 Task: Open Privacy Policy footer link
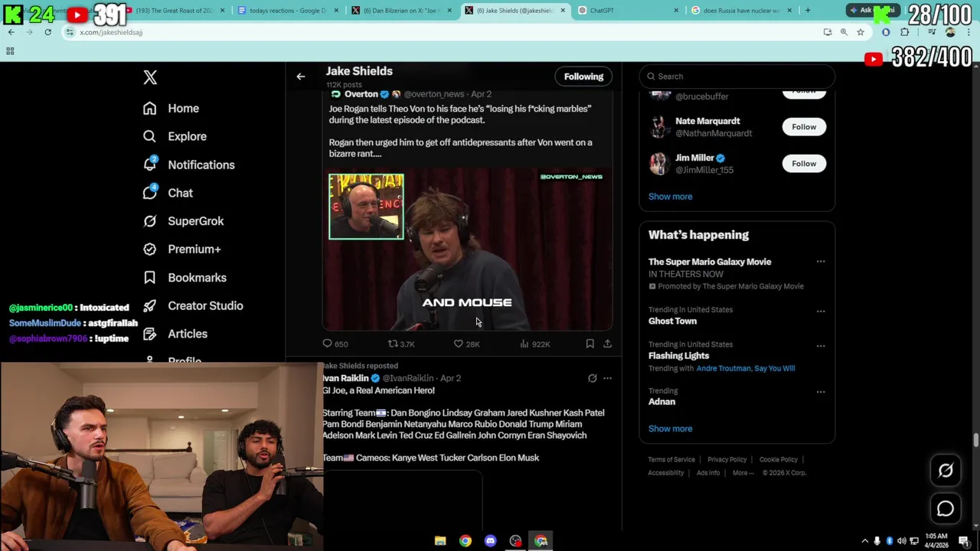pyautogui.click(x=727, y=460)
